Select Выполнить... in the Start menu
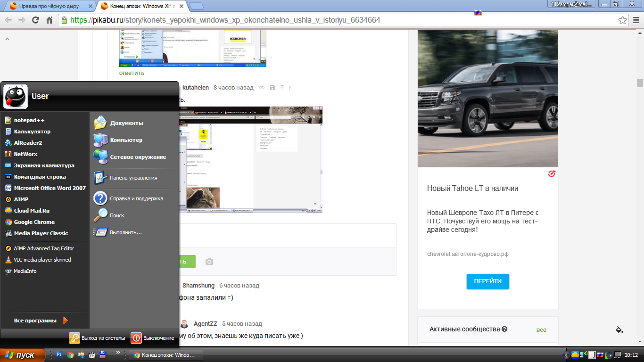The height and width of the screenshot is (362, 644). coord(126,232)
